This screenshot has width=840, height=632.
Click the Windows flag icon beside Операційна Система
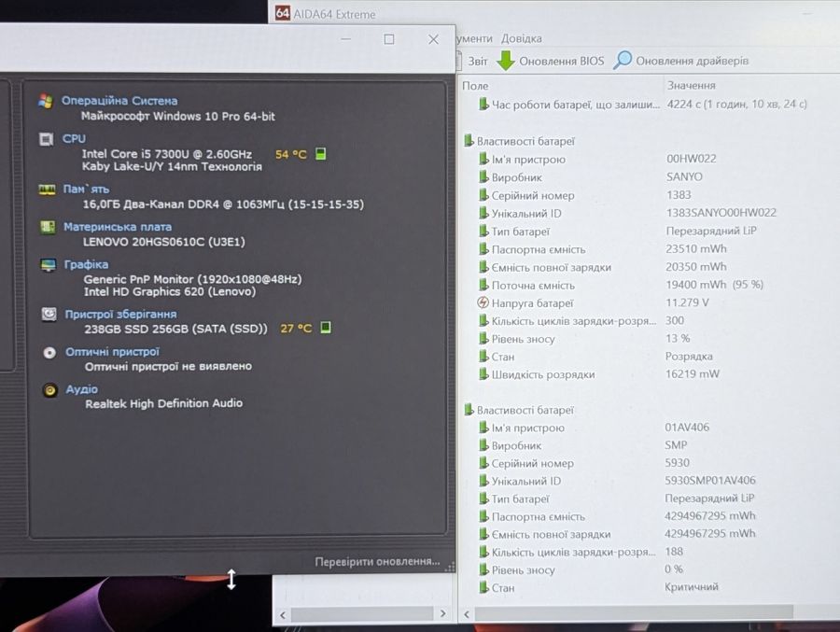coord(46,102)
